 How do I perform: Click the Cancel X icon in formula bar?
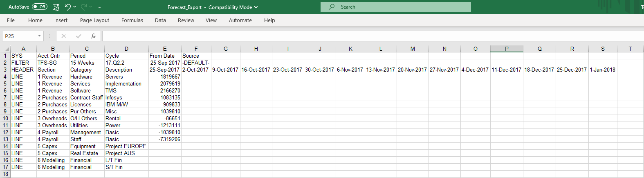point(64,36)
